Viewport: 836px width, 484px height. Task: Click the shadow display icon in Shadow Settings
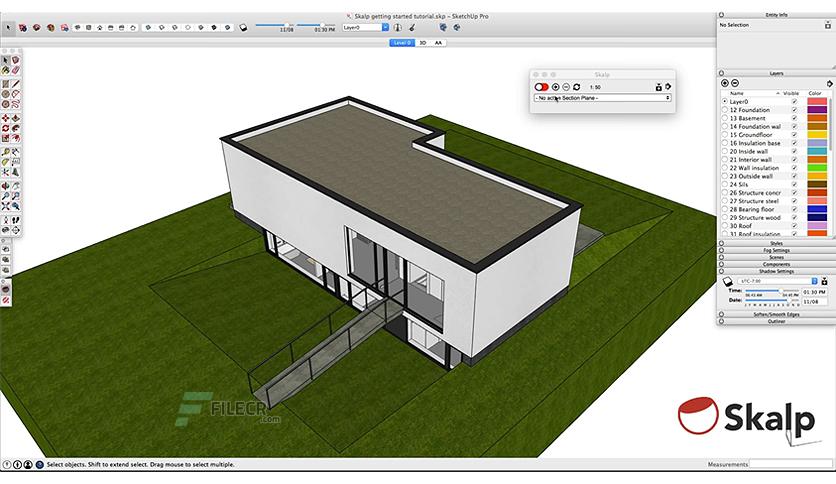[728, 281]
